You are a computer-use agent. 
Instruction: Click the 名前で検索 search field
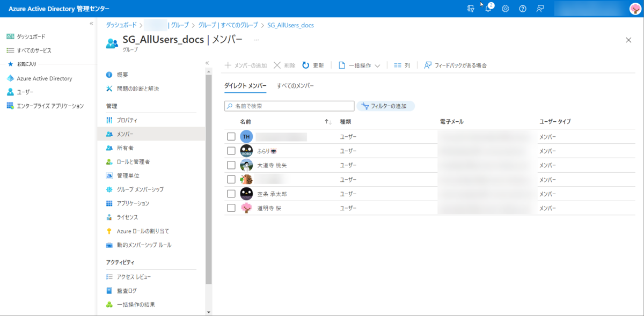point(289,106)
